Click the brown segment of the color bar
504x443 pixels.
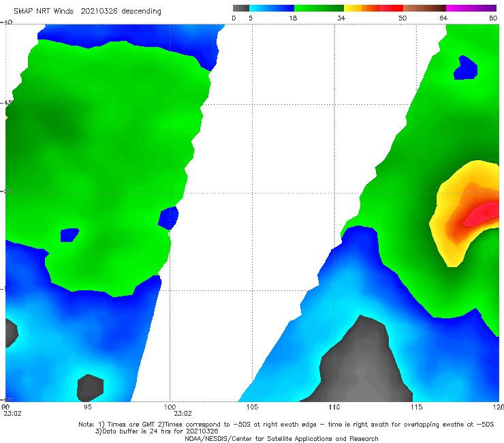point(424,8)
